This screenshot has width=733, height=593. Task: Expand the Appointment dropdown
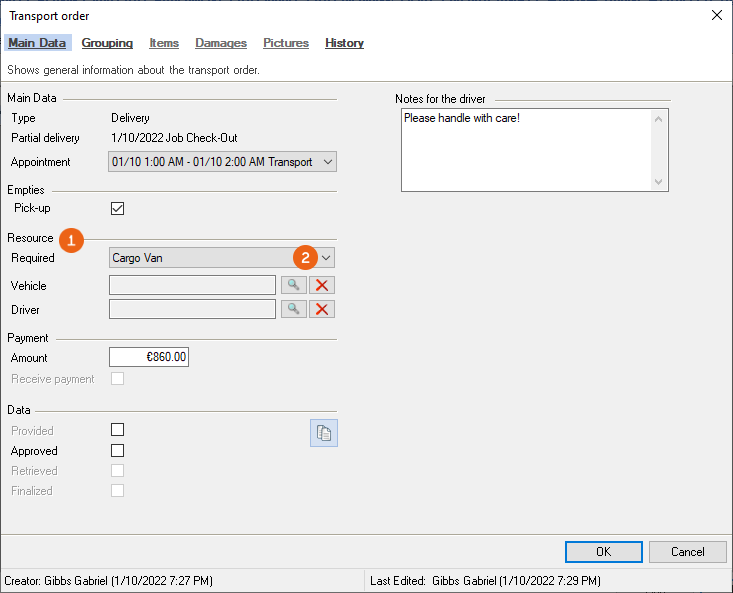point(328,162)
